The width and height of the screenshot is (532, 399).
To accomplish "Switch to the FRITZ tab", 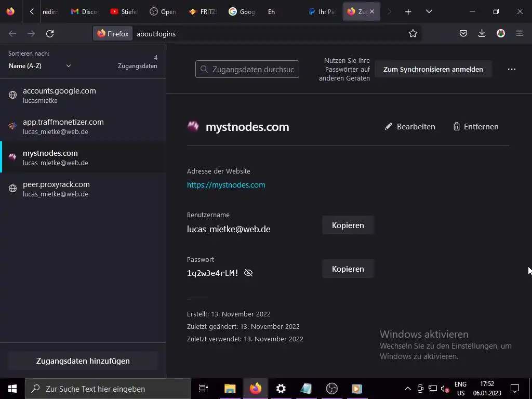I will point(203,12).
